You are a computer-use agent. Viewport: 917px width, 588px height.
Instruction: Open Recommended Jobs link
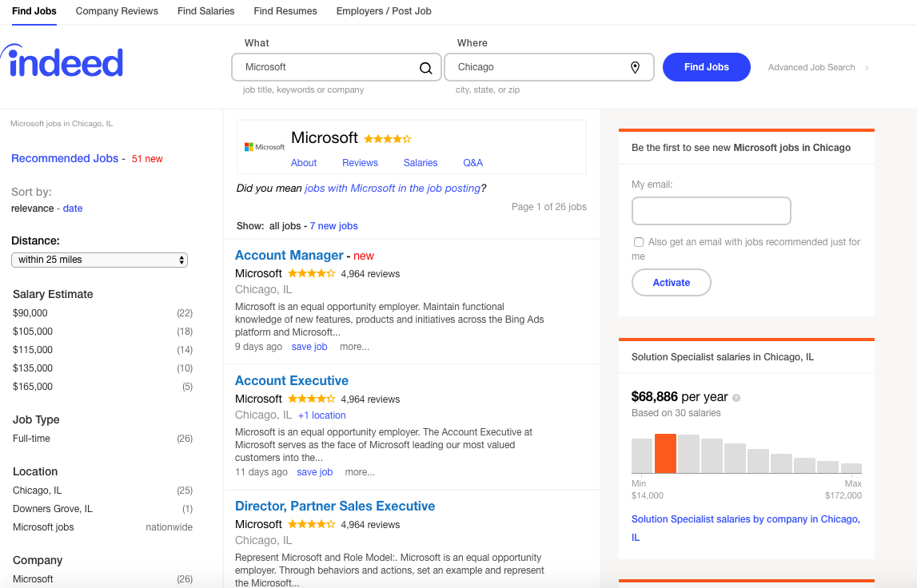65,158
